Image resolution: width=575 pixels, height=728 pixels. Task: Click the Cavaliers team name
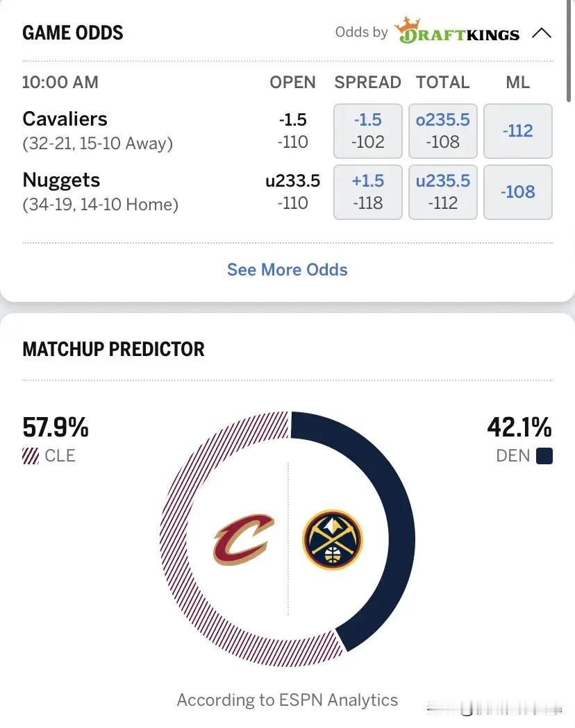tap(65, 119)
